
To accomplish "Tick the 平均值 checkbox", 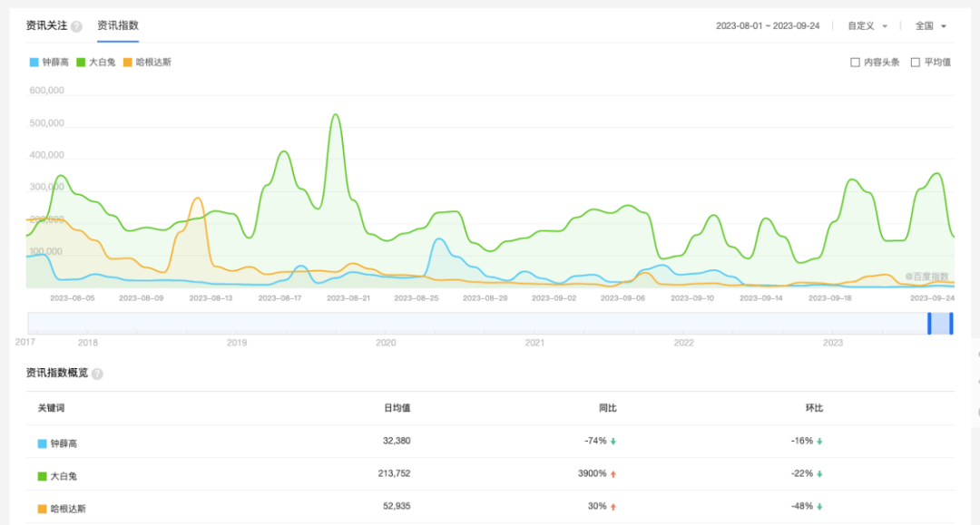I will pyautogui.click(x=915, y=63).
